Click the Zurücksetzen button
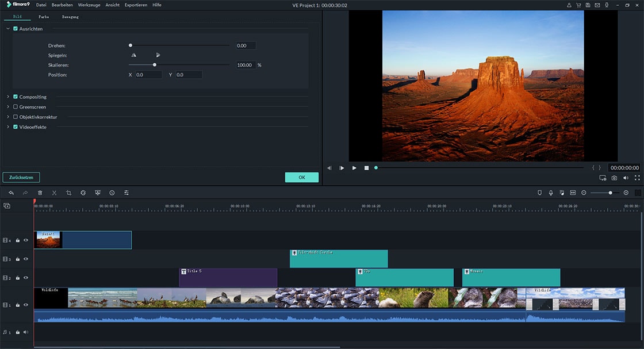Image resolution: width=644 pixels, height=349 pixels. click(21, 177)
